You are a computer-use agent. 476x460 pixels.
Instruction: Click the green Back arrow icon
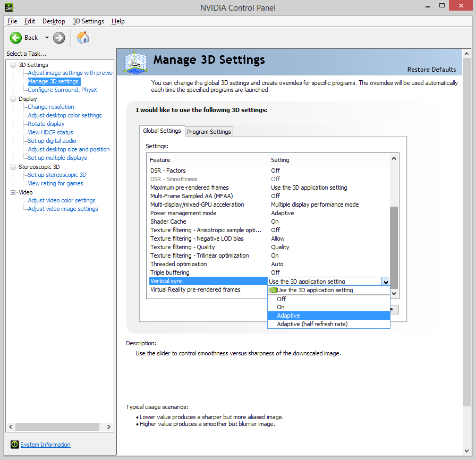tap(16, 38)
